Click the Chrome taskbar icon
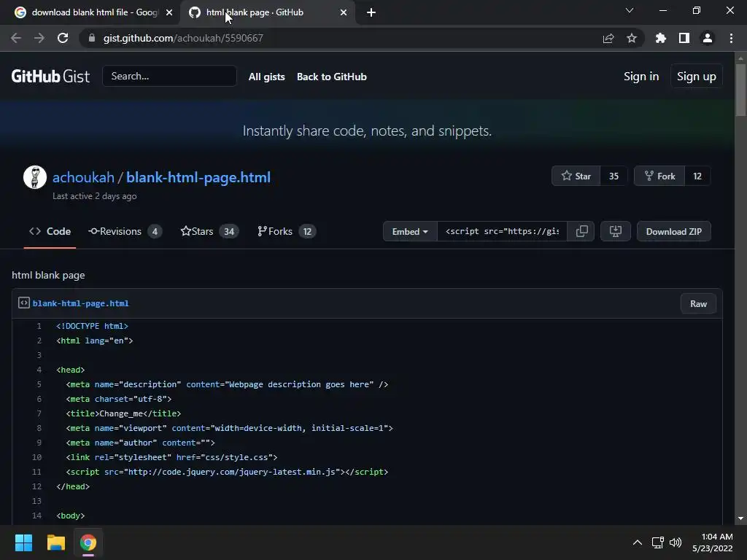 (x=88, y=542)
